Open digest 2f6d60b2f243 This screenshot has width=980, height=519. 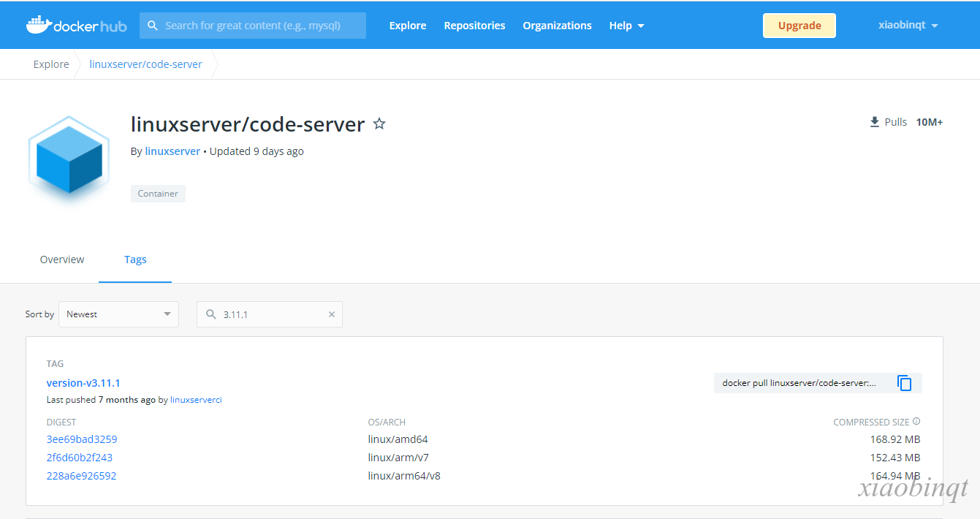coord(80,458)
